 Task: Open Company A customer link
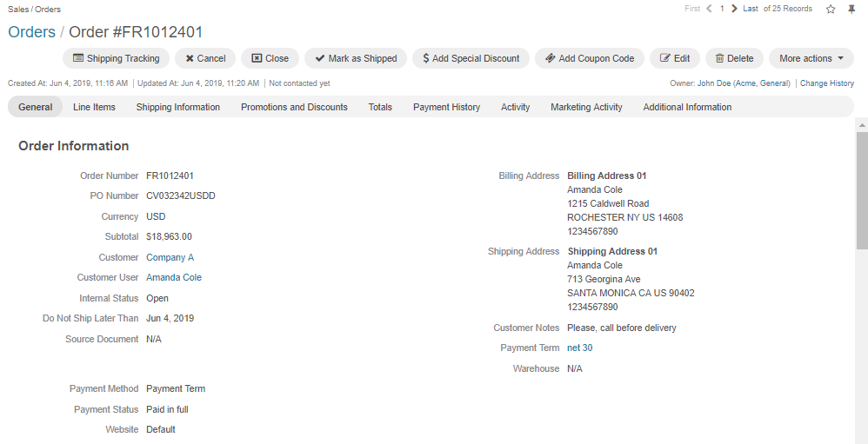pos(170,257)
